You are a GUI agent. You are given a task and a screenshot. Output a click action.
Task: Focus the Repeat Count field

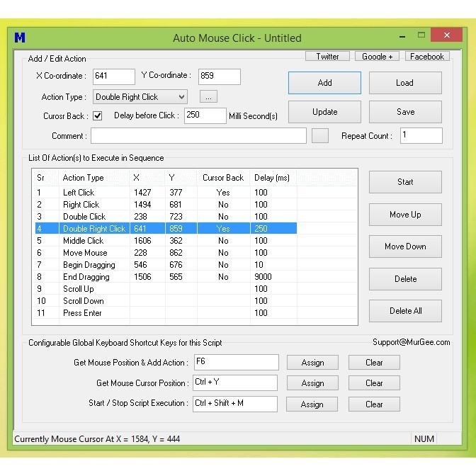click(x=421, y=135)
